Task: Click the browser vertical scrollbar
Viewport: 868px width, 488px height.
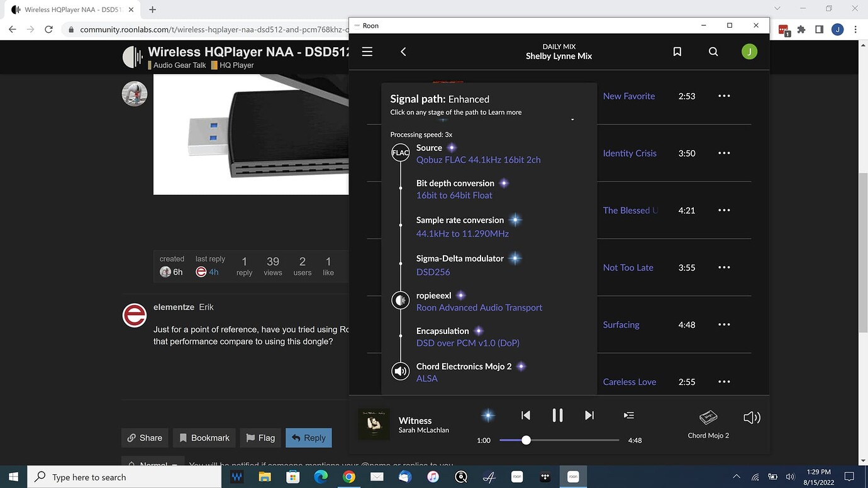Action: [x=862, y=252]
